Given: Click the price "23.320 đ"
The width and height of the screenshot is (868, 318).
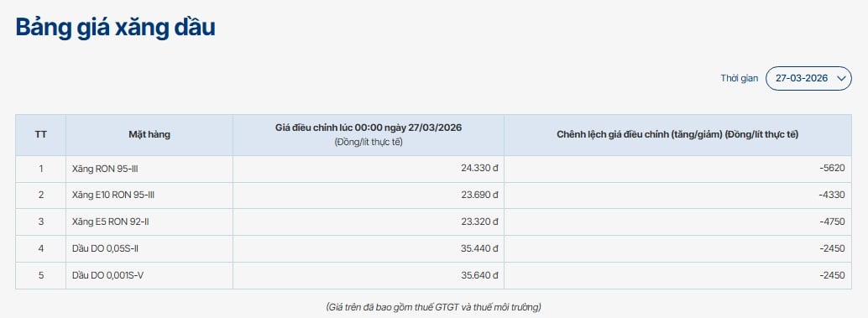Looking at the screenshot, I should (x=479, y=222).
